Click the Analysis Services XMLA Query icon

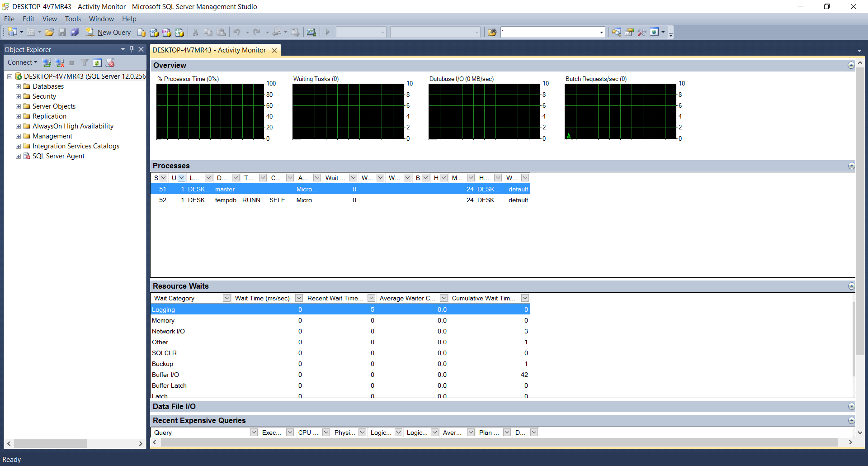[179, 32]
